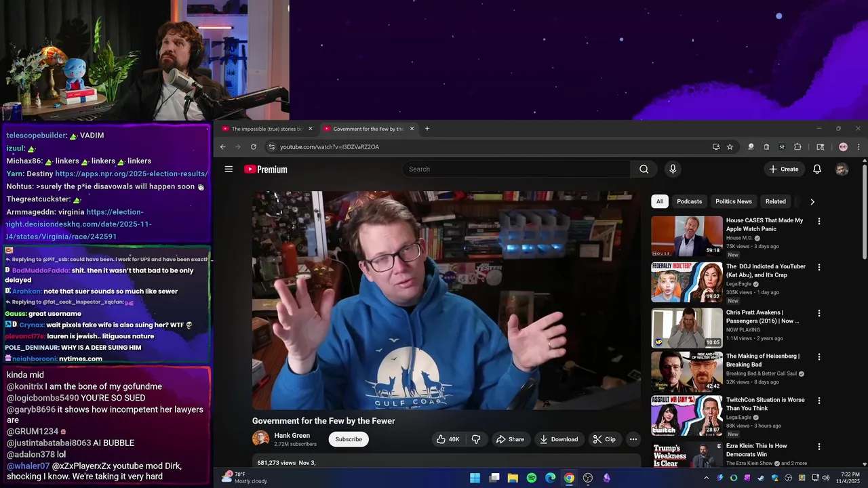
Task: Click the Clip button
Action: pos(604,439)
